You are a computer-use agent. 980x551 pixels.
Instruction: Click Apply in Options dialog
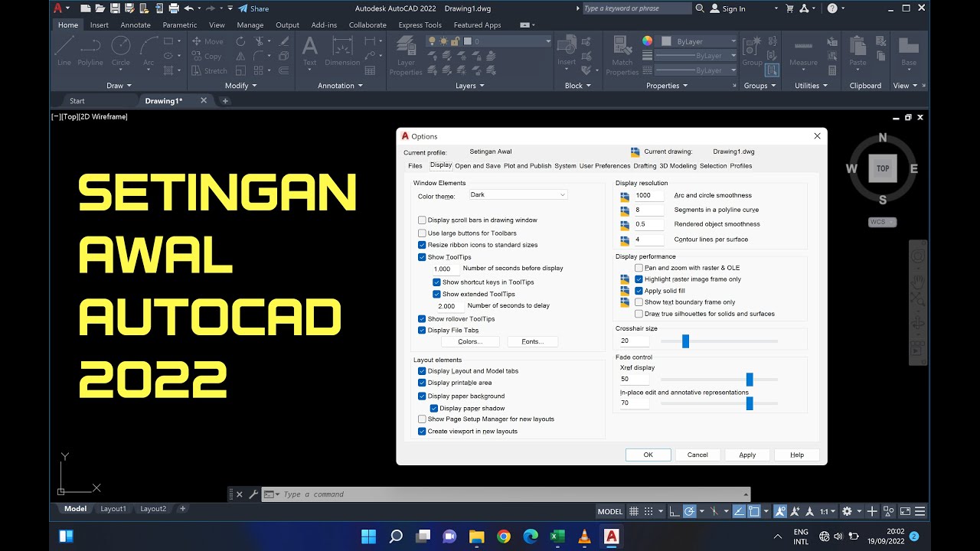pyautogui.click(x=747, y=455)
